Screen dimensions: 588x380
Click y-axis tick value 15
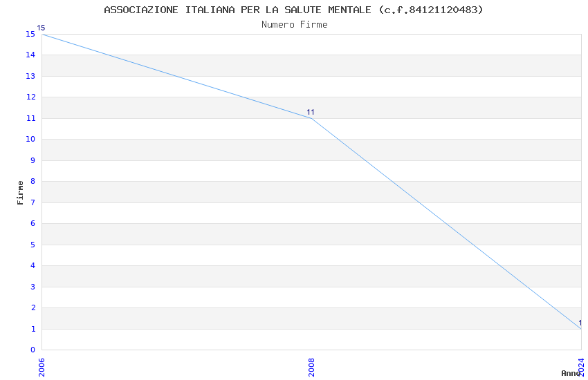click(30, 34)
